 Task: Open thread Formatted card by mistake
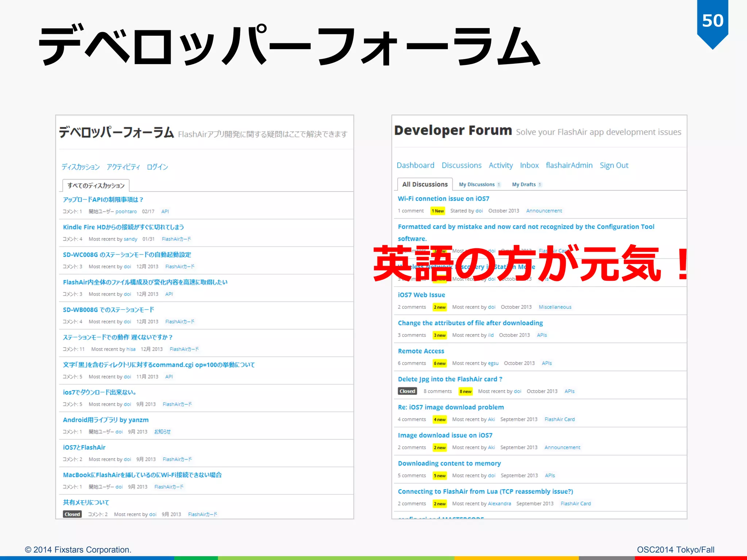[x=526, y=232]
